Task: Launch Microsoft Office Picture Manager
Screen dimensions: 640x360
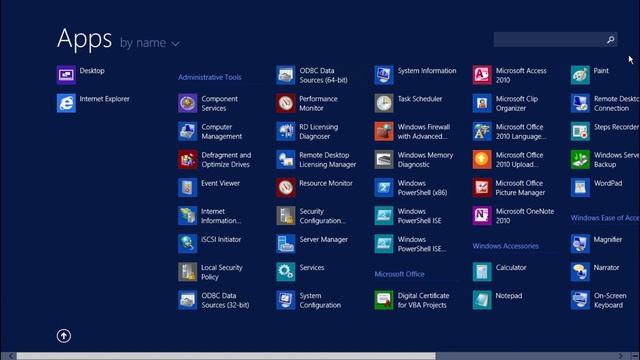Action: 509,187
